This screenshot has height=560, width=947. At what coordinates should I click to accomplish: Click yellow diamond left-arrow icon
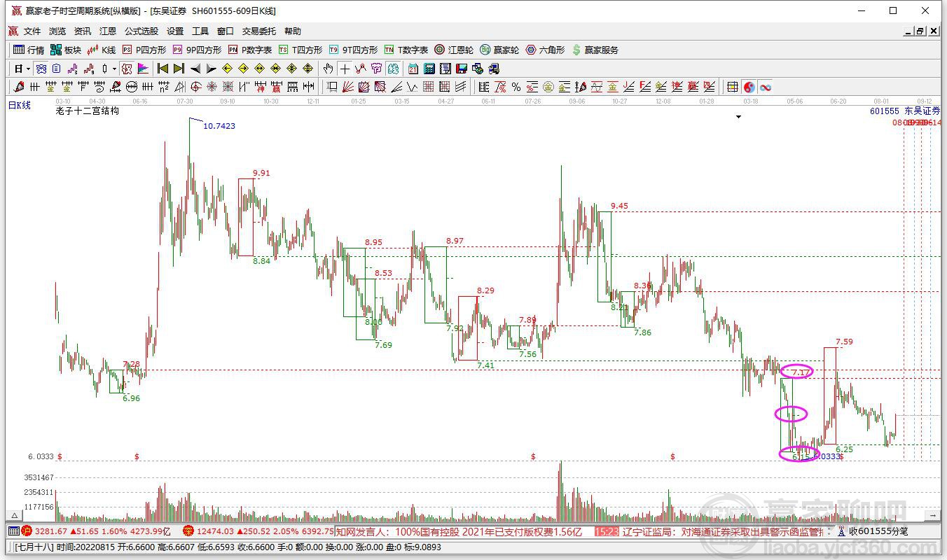tap(227, 69)
